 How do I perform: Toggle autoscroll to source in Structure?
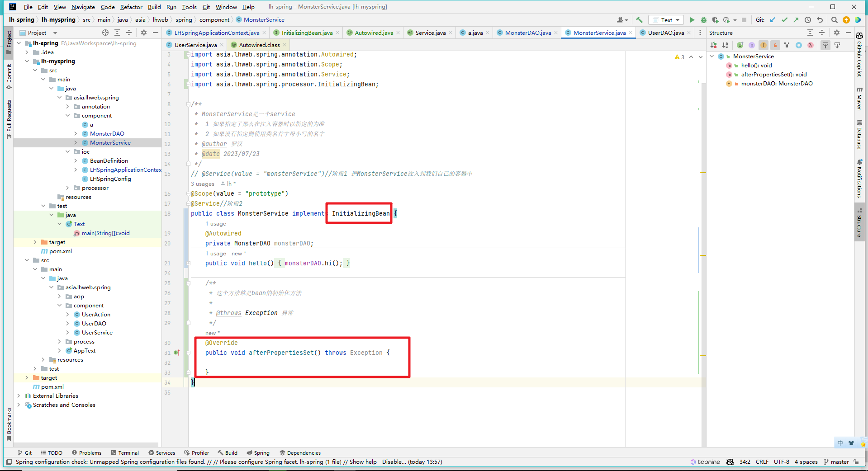click(x=825, y=45)
